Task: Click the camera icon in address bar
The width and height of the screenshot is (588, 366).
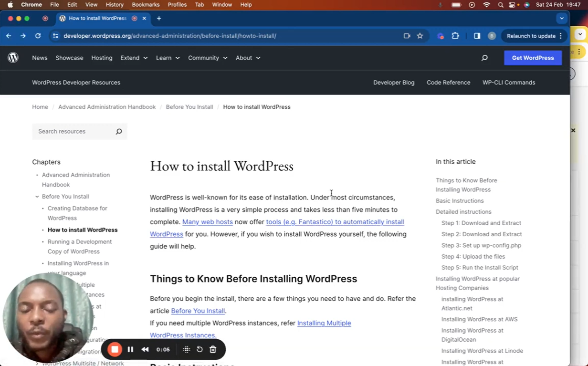Action: coord(407,36)
